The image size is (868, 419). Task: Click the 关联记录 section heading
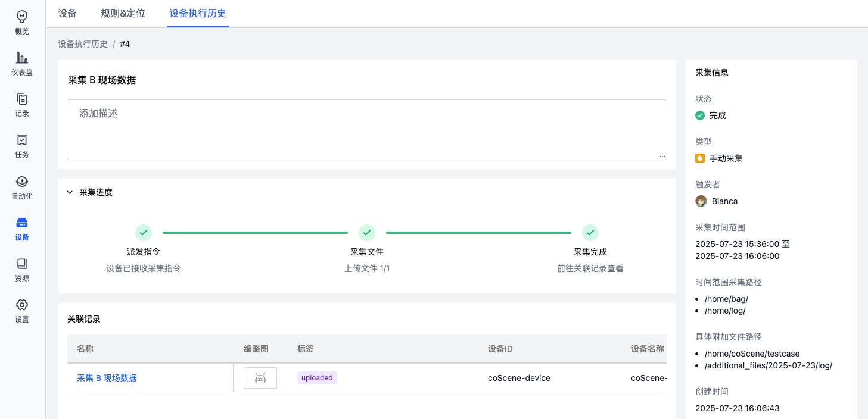84,319
